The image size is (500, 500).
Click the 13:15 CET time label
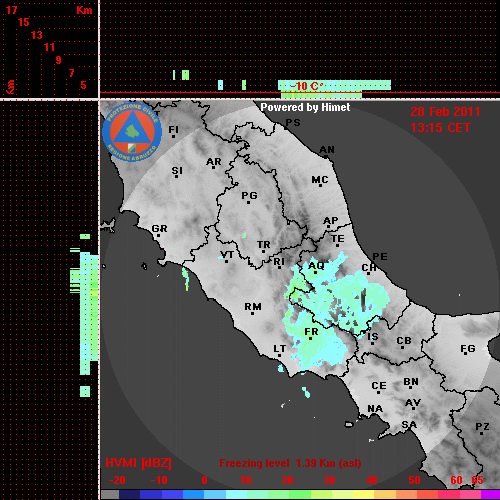click(x=440, y=128)
